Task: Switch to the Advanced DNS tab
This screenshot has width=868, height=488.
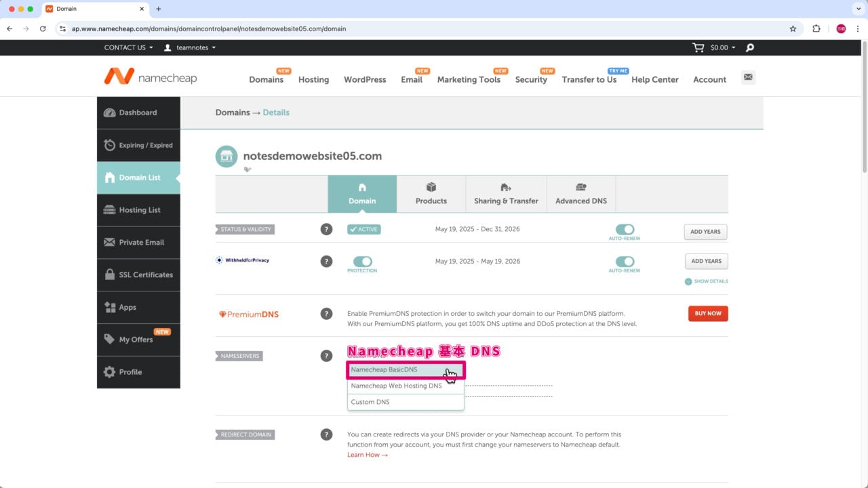Action: [580, 194]
